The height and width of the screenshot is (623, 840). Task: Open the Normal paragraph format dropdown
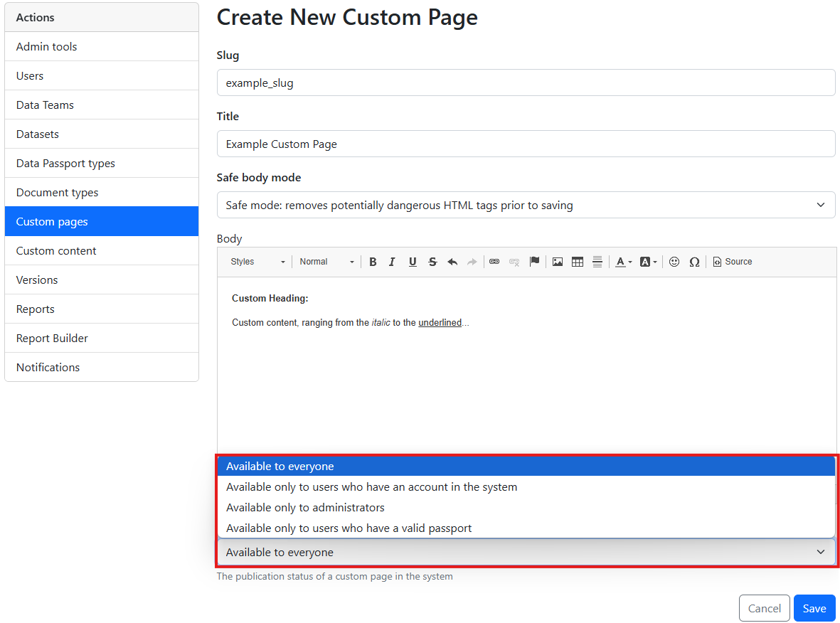326,262
